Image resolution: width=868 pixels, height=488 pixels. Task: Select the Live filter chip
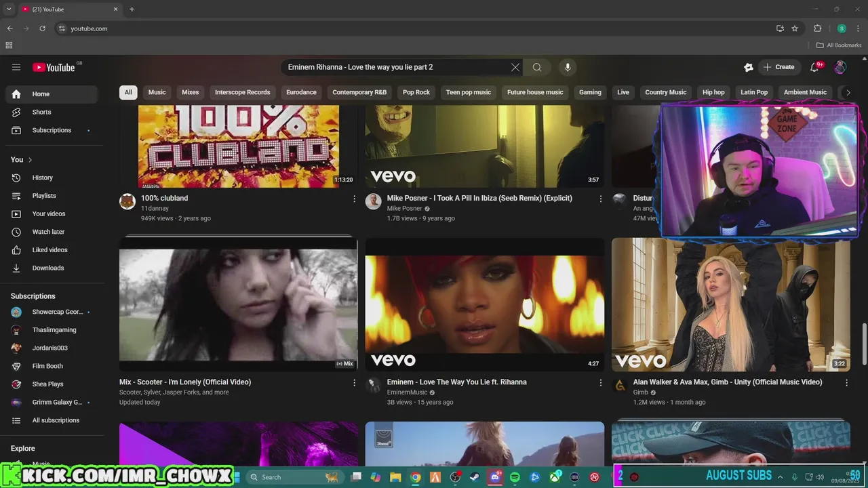pyautogui.click(x=623, y=92)
